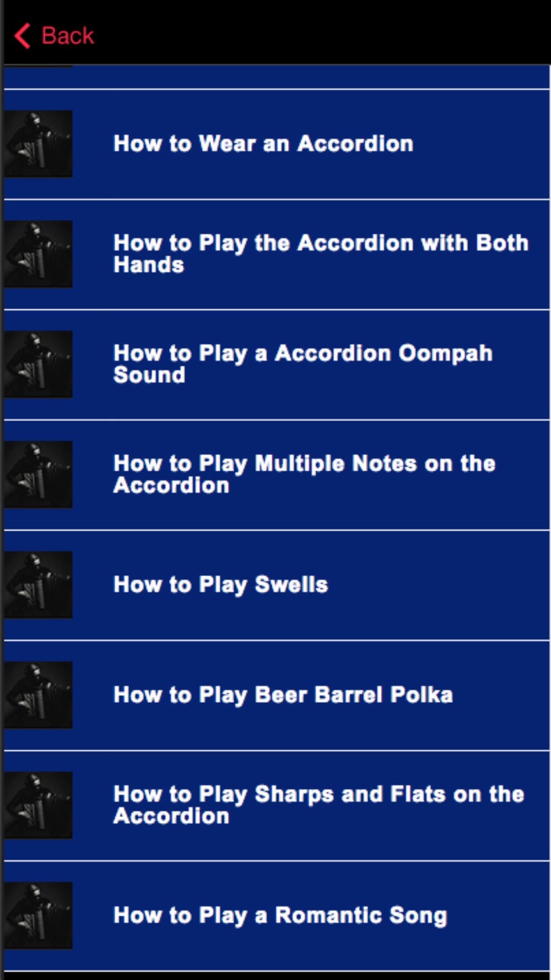Go back using the Back label

point(68,36)
